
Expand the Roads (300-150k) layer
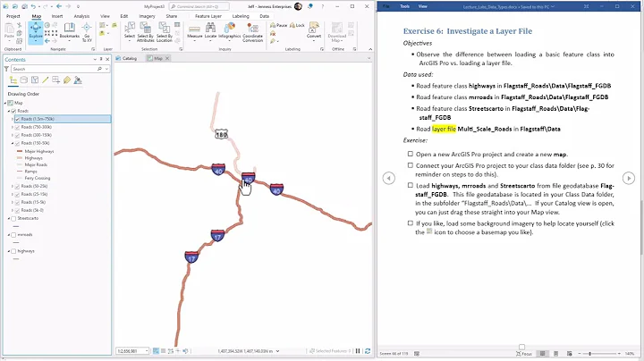[13, 136]
